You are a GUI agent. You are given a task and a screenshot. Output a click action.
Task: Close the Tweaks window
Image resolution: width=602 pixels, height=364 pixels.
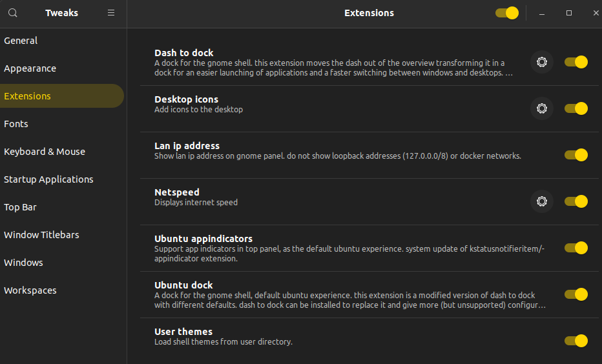[596, 13]
